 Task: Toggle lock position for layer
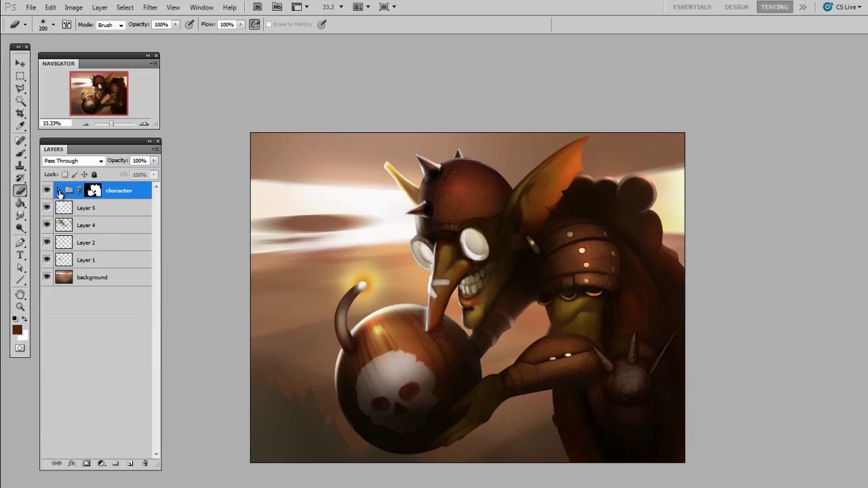85,175
